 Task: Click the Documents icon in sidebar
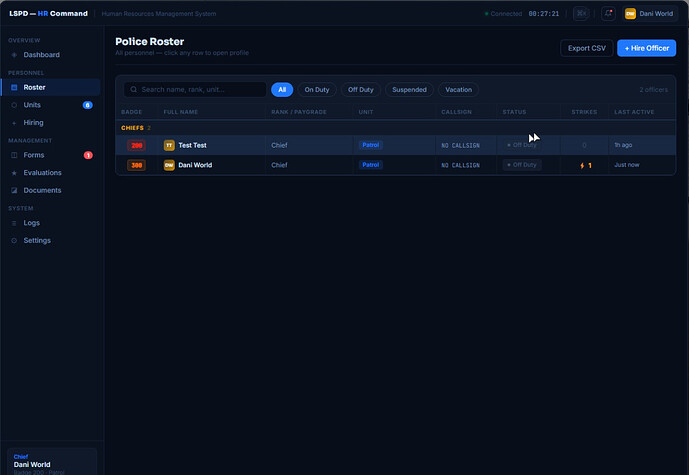14,190
